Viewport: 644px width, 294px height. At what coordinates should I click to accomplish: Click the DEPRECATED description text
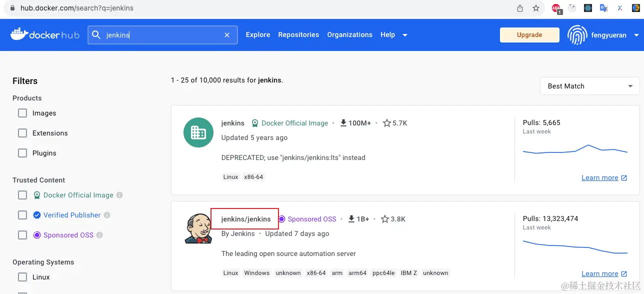pyautogui.click(x=293, y=157)
